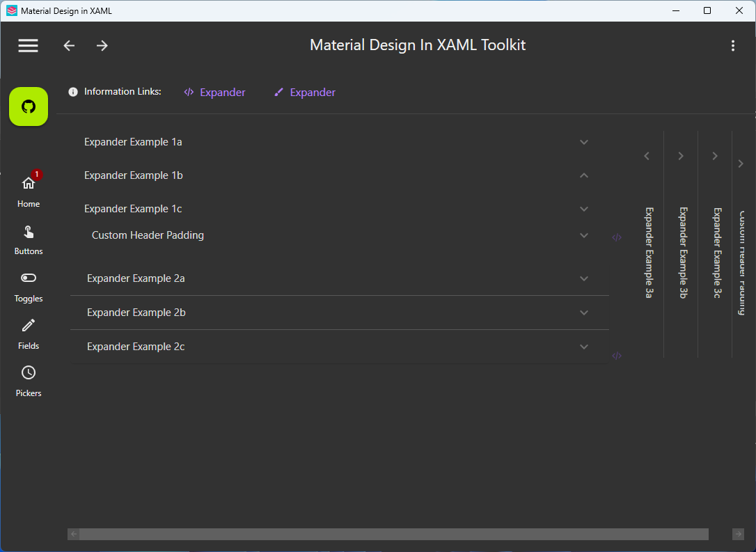The height and width of the screenshot is (552, 756).
Task: Open the Fields page in sidebar
Action: point(29,334)
